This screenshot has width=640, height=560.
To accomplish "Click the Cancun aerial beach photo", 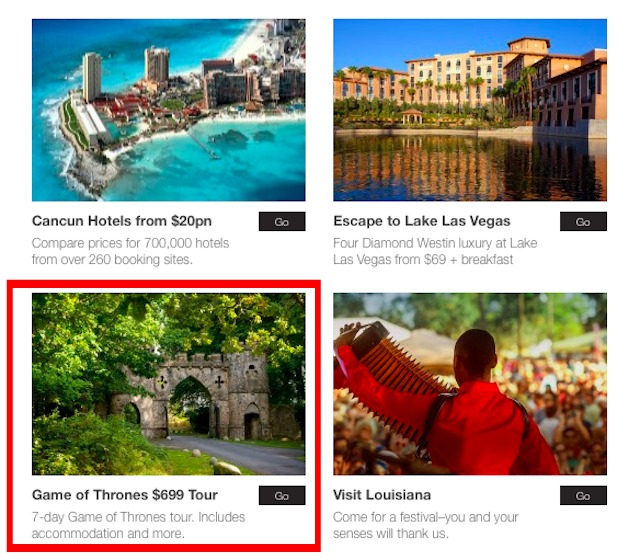I will pos(169,110).
